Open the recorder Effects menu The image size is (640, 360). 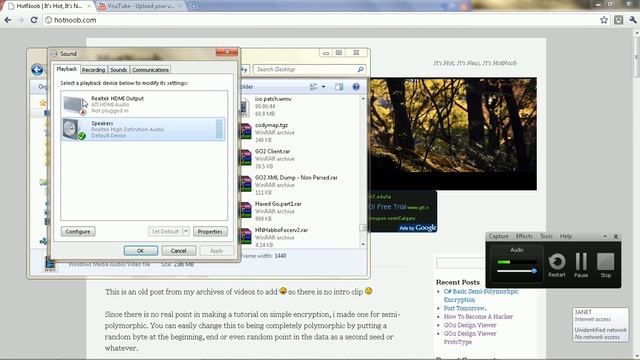[524, 236]
